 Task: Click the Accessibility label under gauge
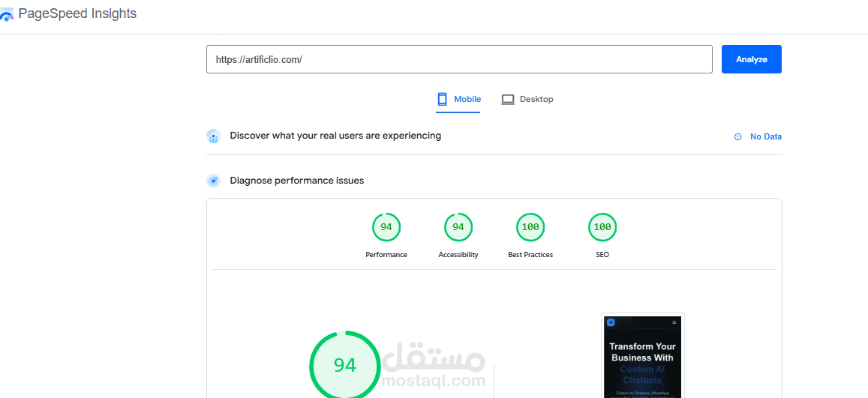(458, 255)
